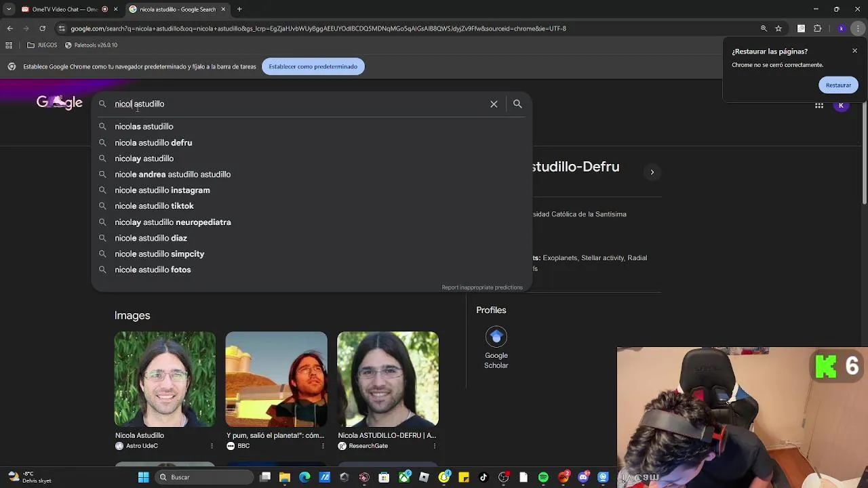Open the JUEGOS bookmarks folder
Screen dimensions: 868x488
(x=42, y=45)
